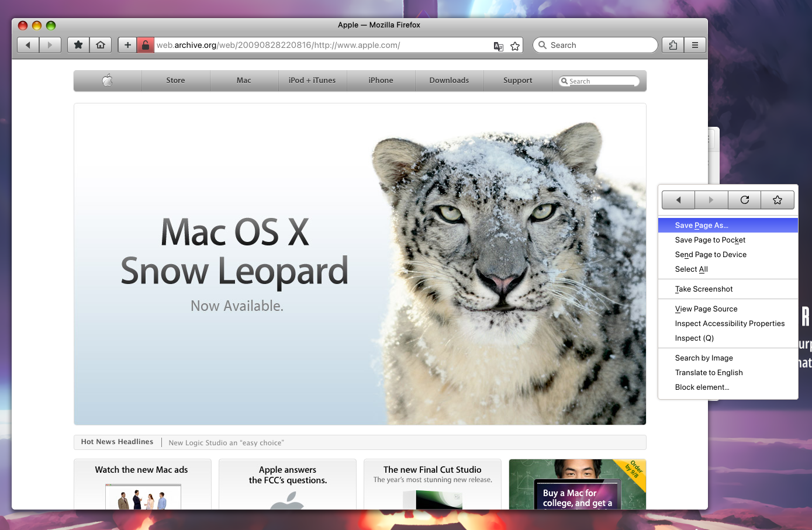
Task: Open a new tab with the plus button
Action: [127, 45]
